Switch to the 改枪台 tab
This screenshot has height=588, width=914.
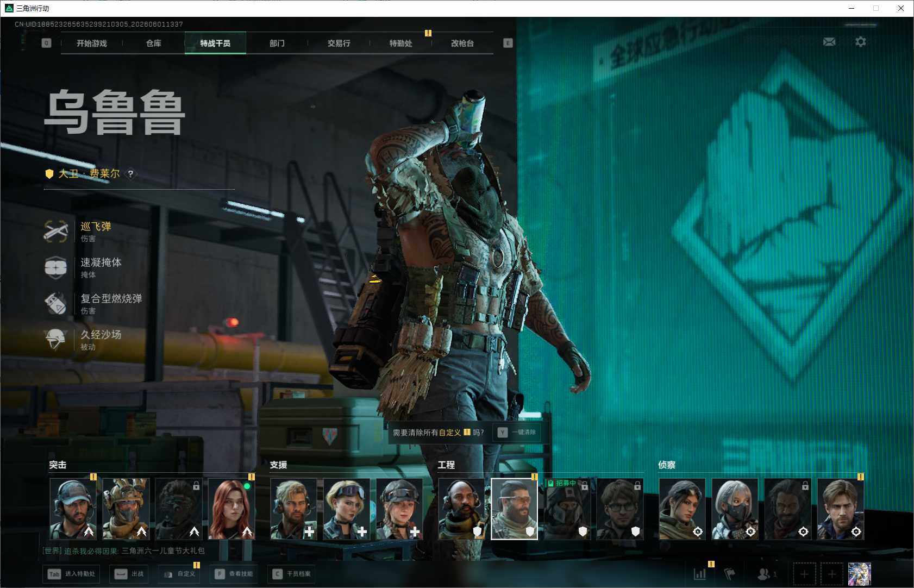click(x=462, y=43)
